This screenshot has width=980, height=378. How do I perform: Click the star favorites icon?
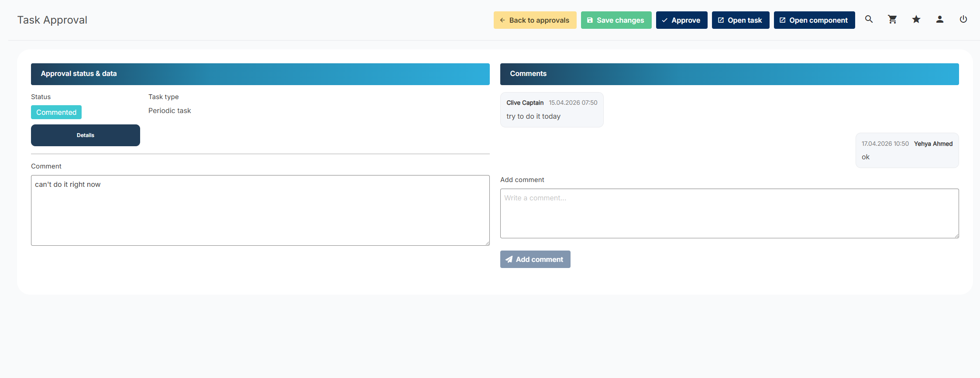(916, 20)
